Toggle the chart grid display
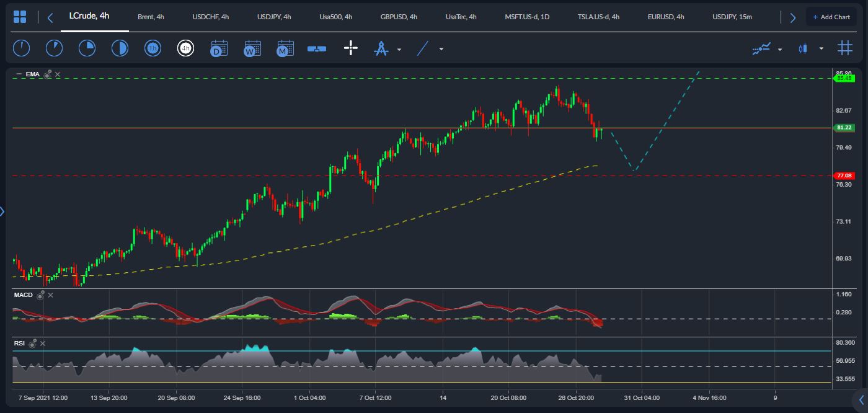The image size is (868, 413). [844, 48]
